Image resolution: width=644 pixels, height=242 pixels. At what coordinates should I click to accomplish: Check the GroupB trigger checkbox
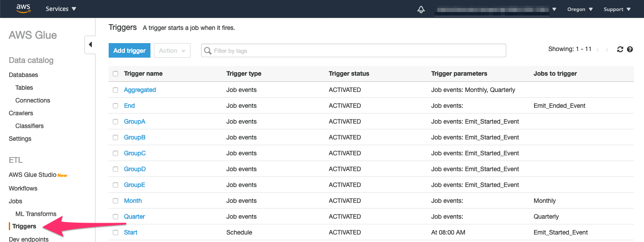click(115, 137)
